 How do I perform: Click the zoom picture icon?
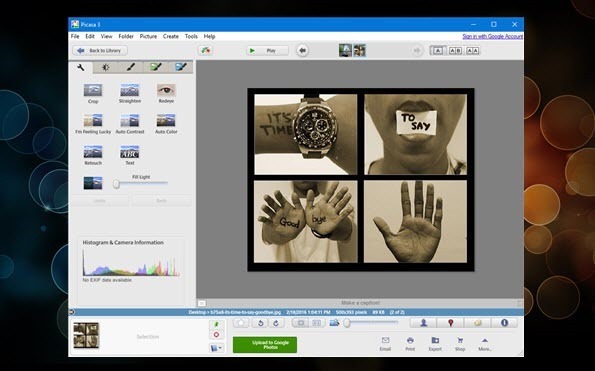click(334, 323)
